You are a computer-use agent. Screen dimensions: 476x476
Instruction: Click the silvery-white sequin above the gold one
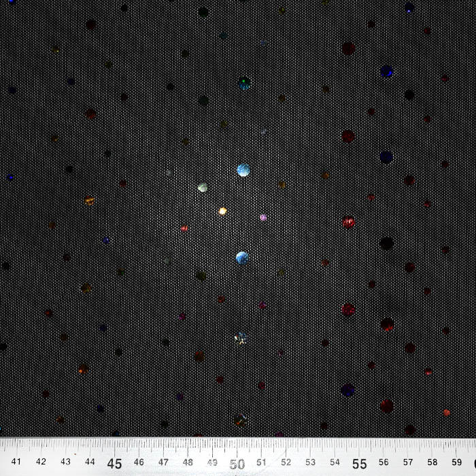pos(203,187)
